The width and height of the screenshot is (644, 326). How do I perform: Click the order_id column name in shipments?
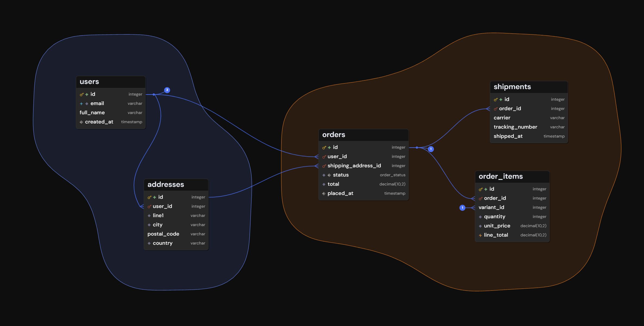pos(510,109)
